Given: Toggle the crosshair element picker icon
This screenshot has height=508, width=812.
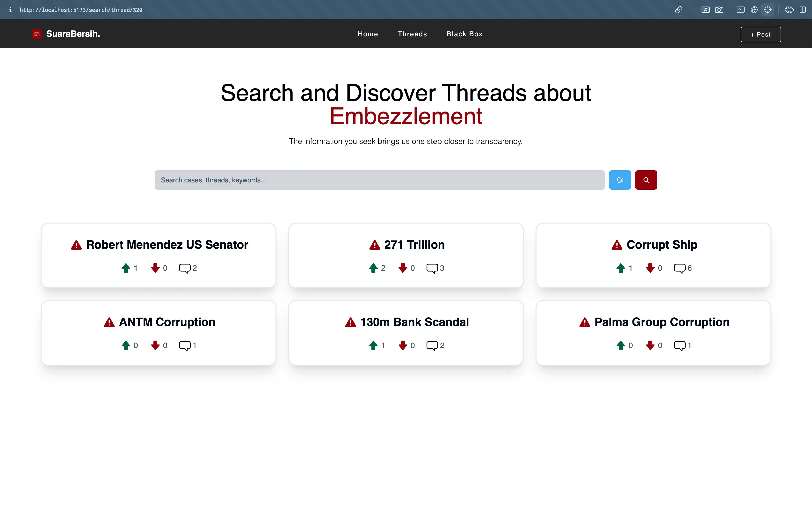Looking at the screenshot, I should [768, 10].
